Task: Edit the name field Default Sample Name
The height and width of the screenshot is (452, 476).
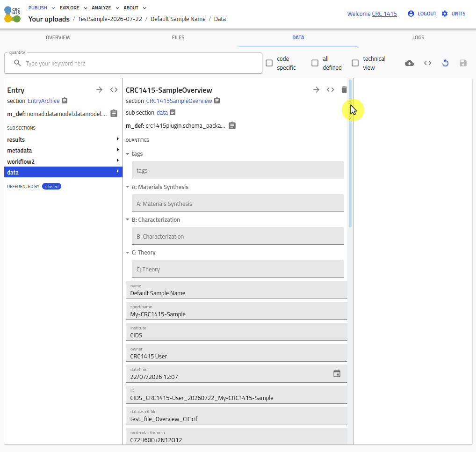Action: tap(237, 290)
